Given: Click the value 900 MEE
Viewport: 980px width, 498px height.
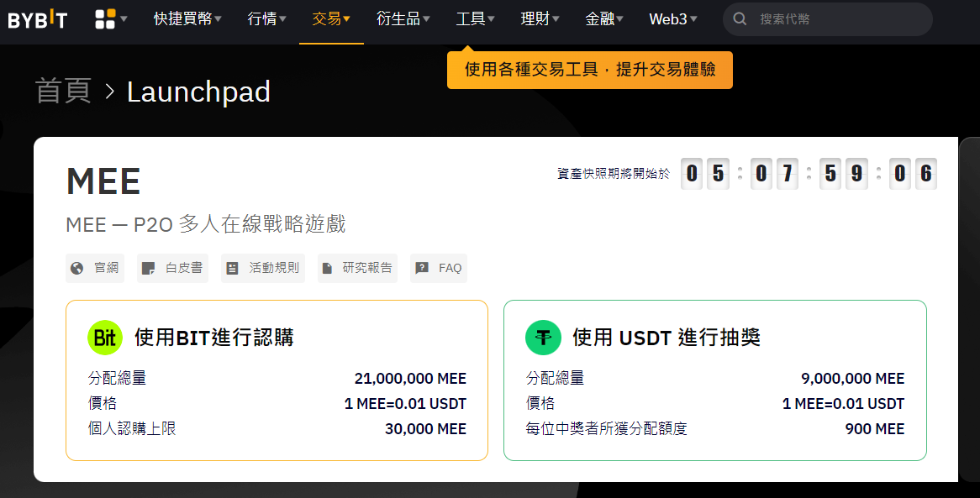Looking at the screenshot, I should (x=875, y=428).
